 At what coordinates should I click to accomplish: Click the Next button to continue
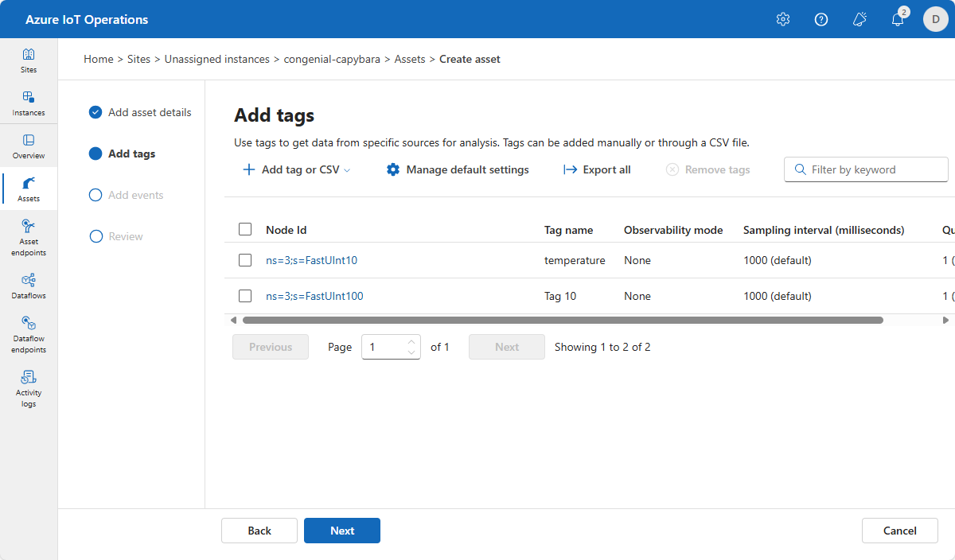pos(341,531)
